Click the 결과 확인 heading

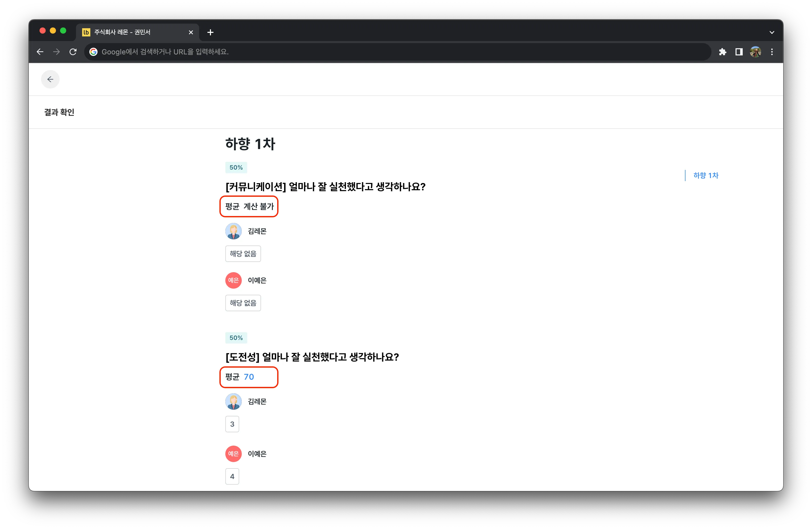click(59, 112)
